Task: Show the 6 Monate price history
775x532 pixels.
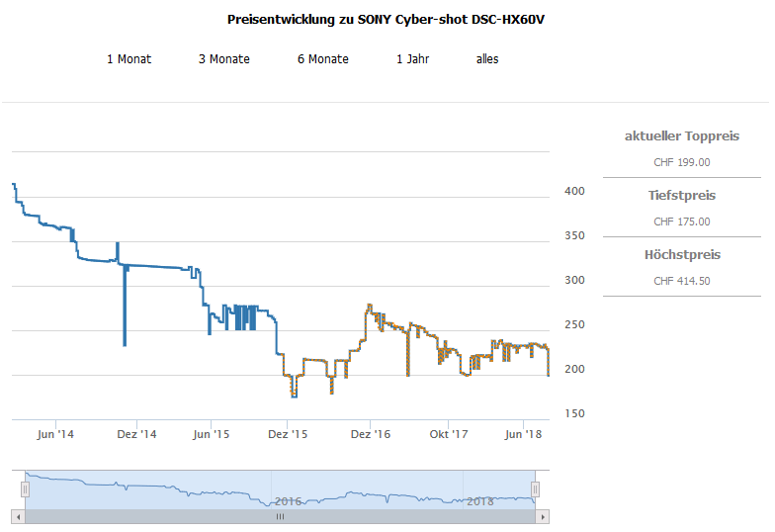Action: [x=322, y=59]
